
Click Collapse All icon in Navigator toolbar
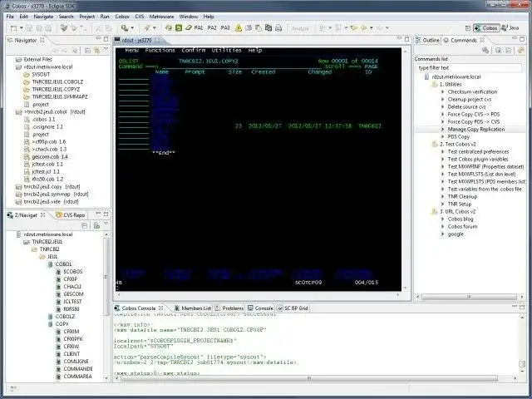(87, 50)
